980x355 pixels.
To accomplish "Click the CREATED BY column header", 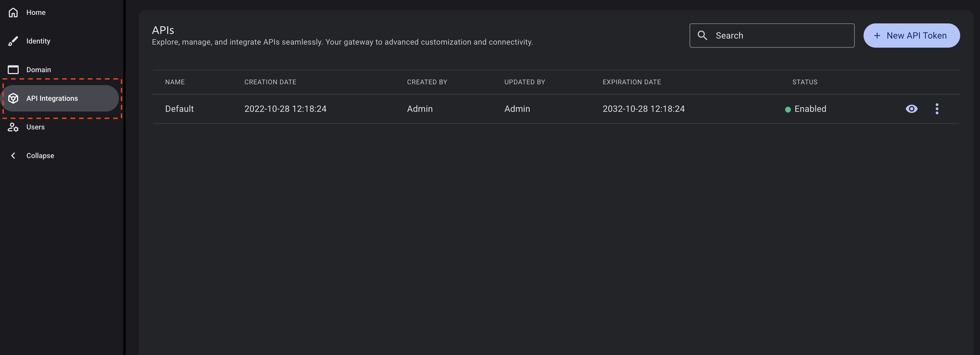I will pos(427,82).
